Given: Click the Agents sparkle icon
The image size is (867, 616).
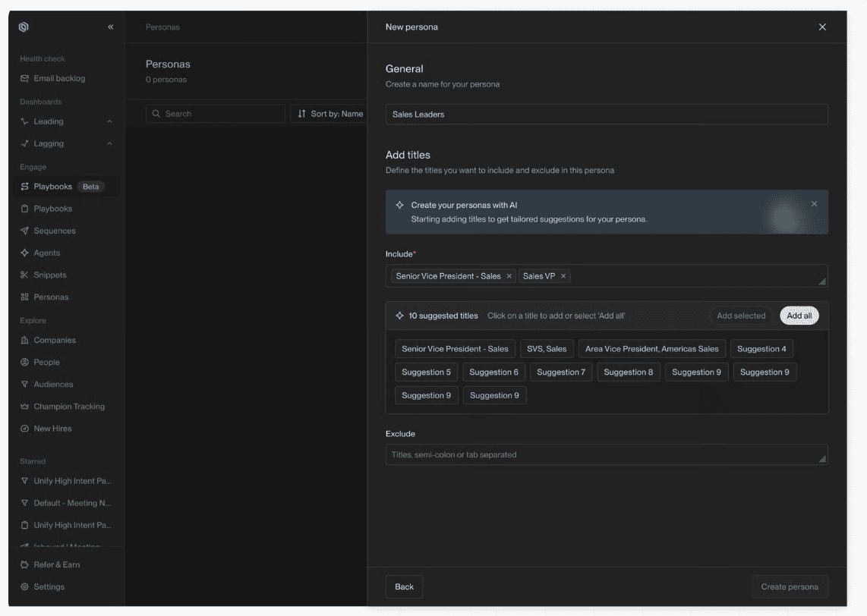Looking at the screenshot, I should [24, 253].
